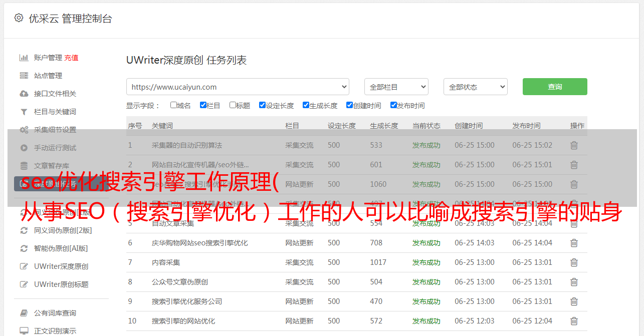Open the https://www.ucaiyun.com site dropdown
The image size is (644, 336).
point(238,87)
